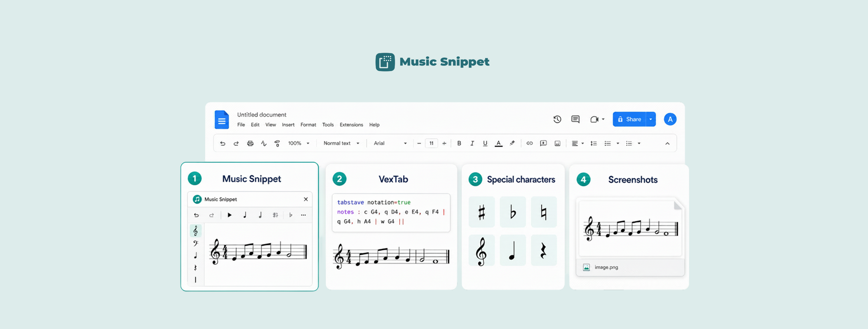This screenshot has width=868, height=329.
Task: Open the Help menu
Action: click(375, 125)
